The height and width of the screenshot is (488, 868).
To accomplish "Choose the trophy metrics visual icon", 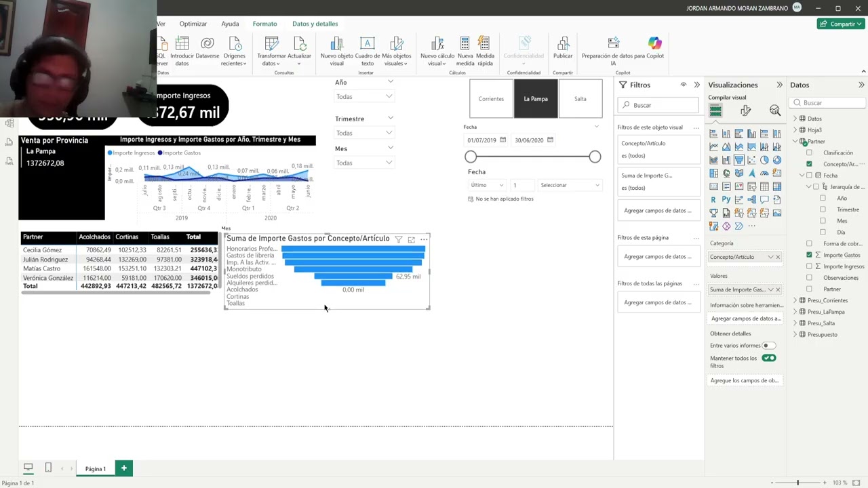I will coord(713,213).
